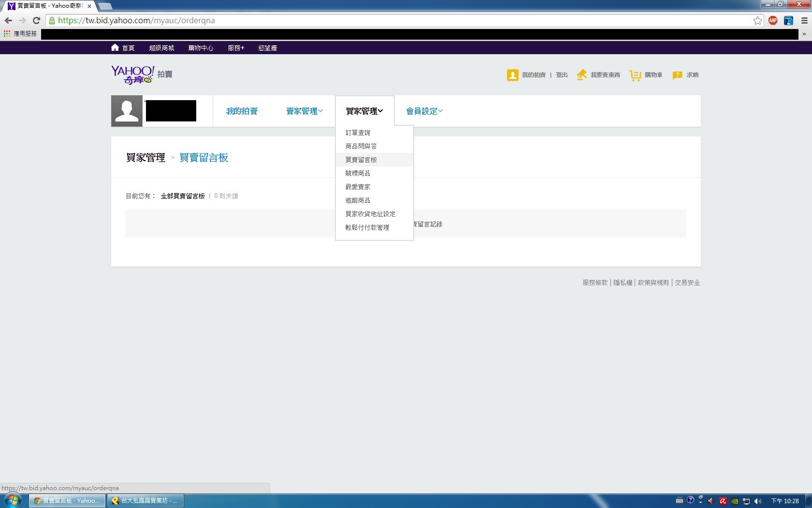Select 訂單查詢 from the dropdown menu

[375, 133]
